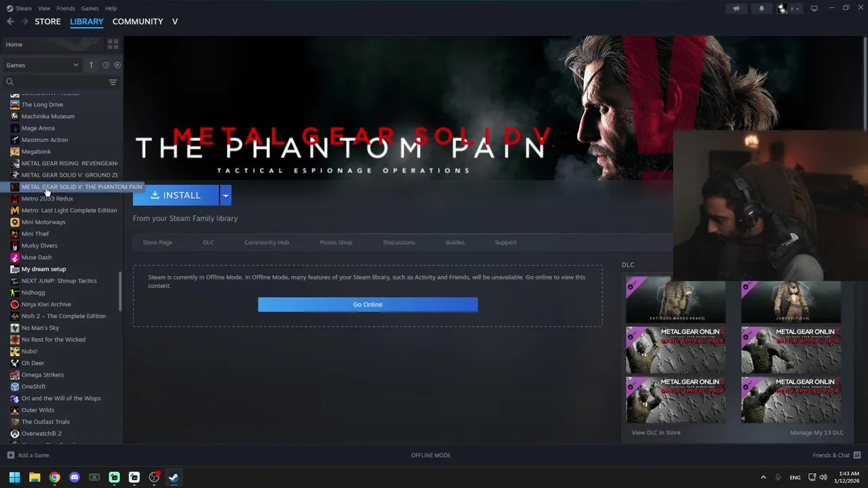Screen dimensions: 868x488
Task: Open File Explorer from taskbar
Action: 35,477
